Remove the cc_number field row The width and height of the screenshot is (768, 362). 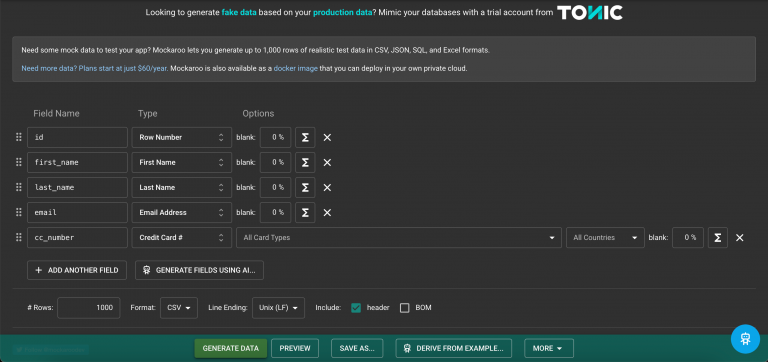coord(740,238)
